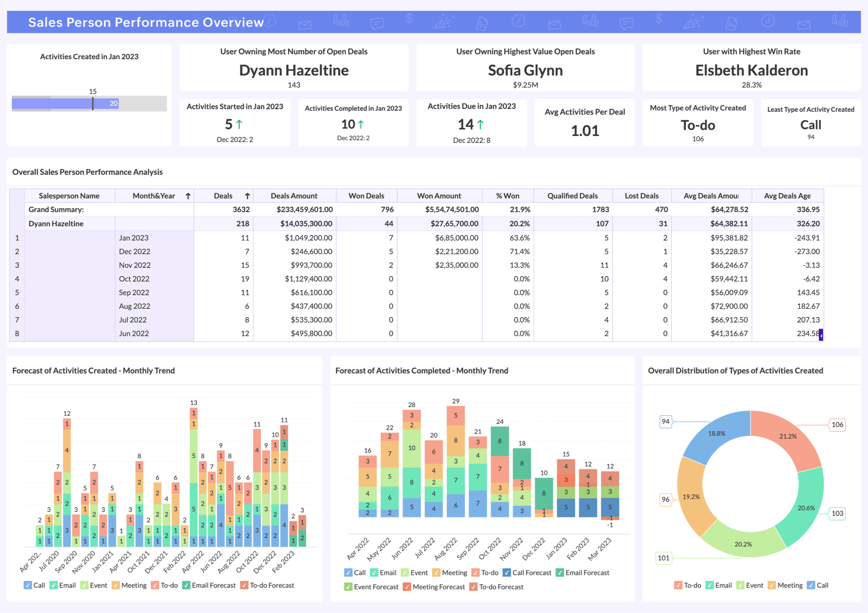868x613 pixels.
Task: Select the Dec 2022 table row
Action: point(417,251)
